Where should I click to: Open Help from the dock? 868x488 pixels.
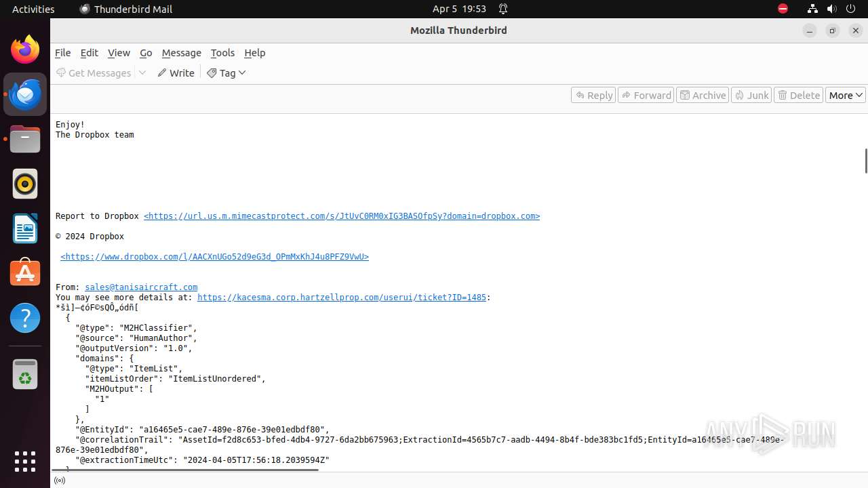click(25, 318)
